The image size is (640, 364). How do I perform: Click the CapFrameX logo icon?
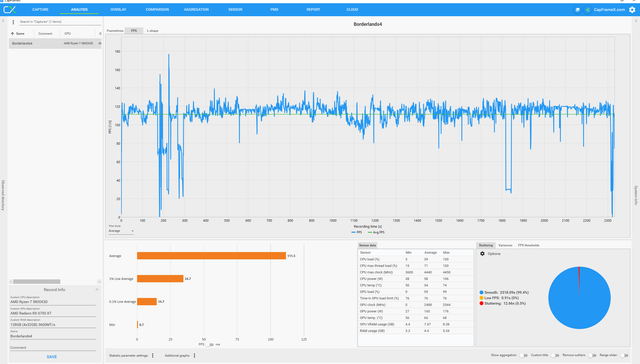9,9
